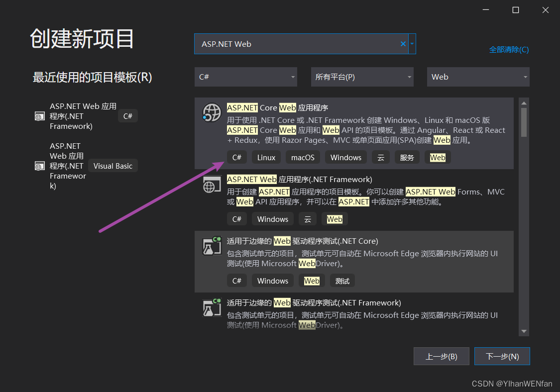Click the Web tag under ASP.NET Core template
This screenshot has height=392, width=560.
(438, 157)
